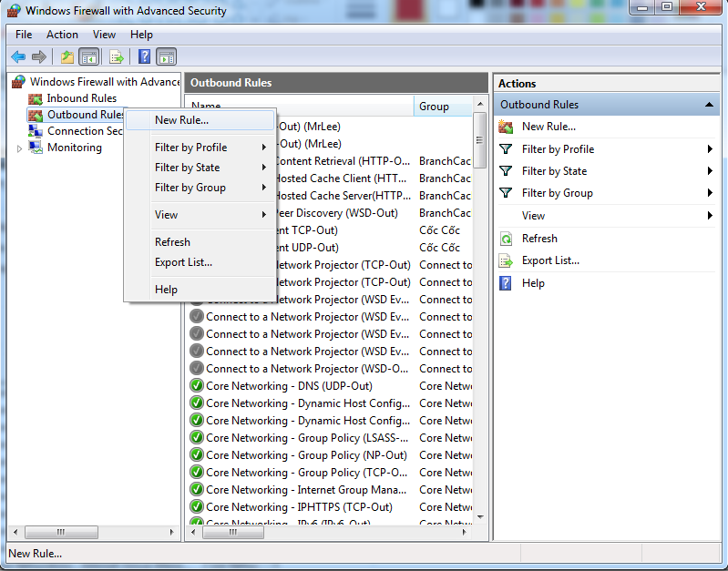Click the blue Help toolbar icon

144,56
